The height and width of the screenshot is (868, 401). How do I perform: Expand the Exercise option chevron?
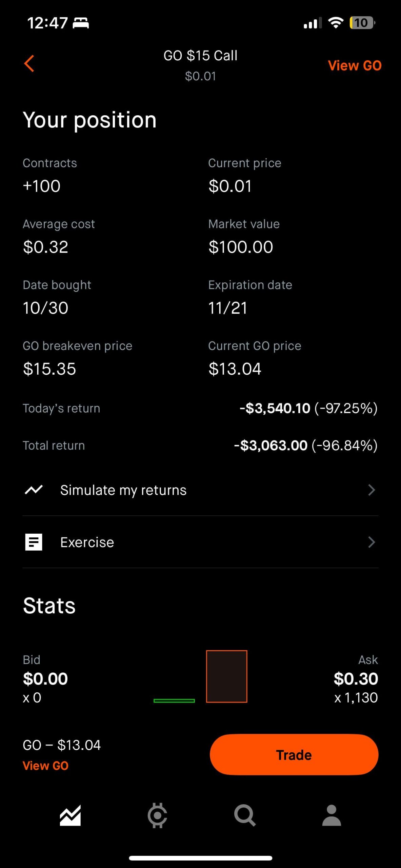tap(372, 542)
